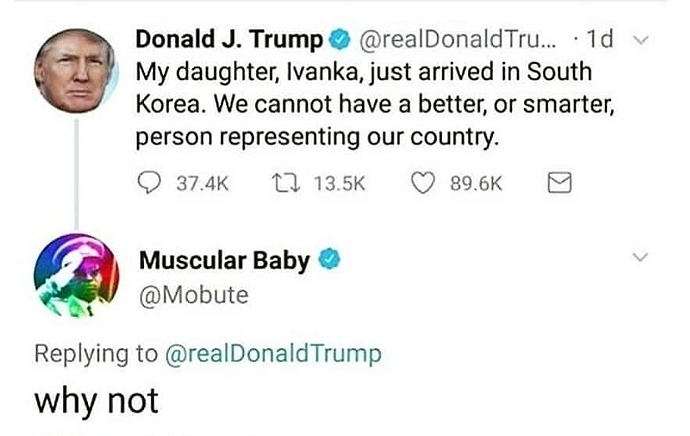The width and height of the screenshot is (690, 436).
Task: Click Muscular Baby's blue verified badge
Action: 329,259
